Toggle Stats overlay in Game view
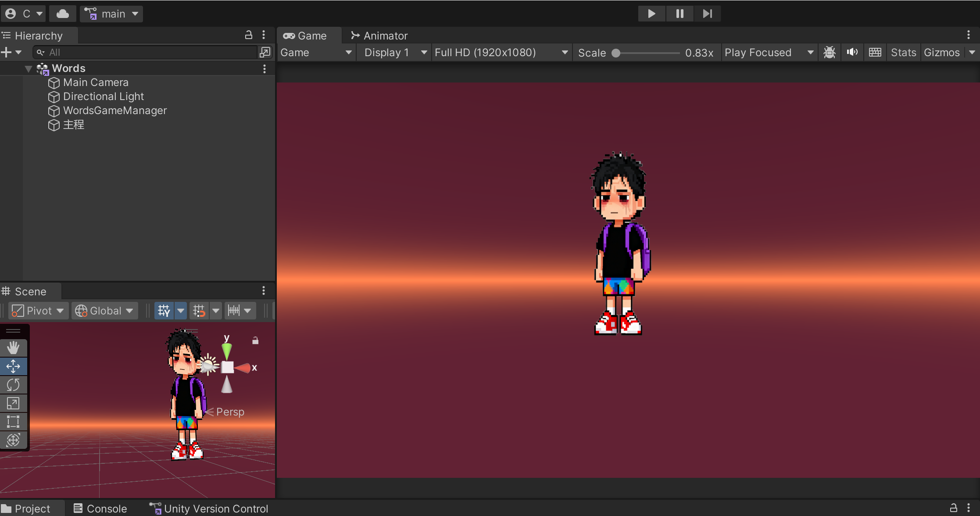 click(903, 53)
